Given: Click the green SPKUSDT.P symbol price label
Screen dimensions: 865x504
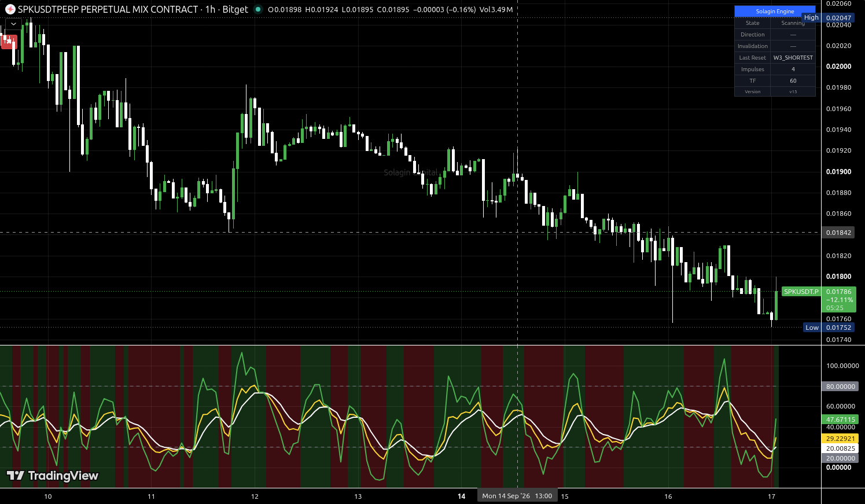Looking at the screenshot, I should tap(801, 292).
